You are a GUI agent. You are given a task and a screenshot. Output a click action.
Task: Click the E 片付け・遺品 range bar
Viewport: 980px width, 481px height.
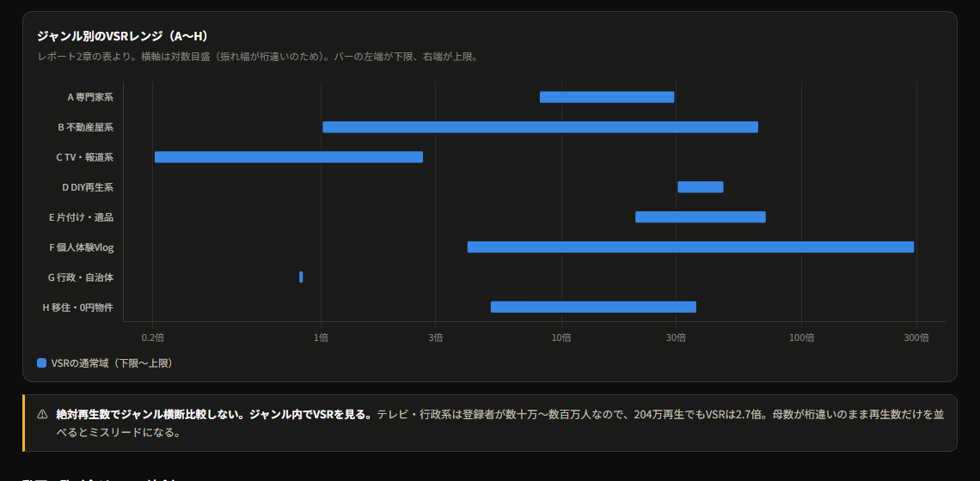pyautogui.click(x=701, y=216)
